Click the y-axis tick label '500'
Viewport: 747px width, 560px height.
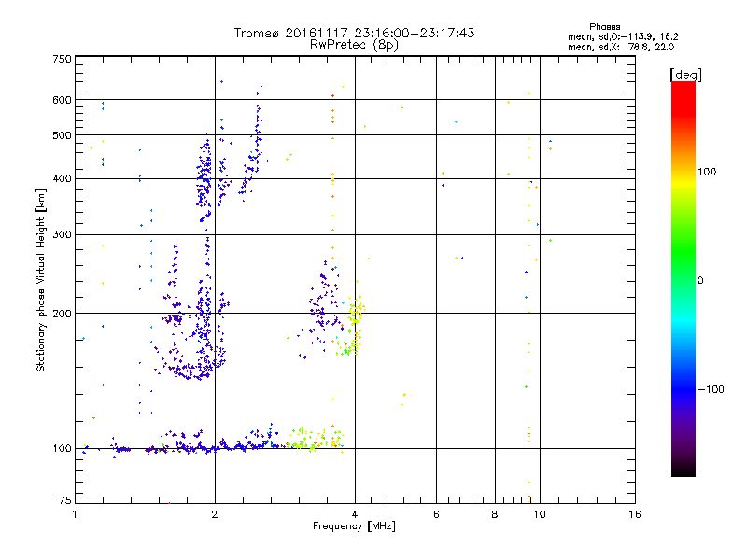[62, 135]
